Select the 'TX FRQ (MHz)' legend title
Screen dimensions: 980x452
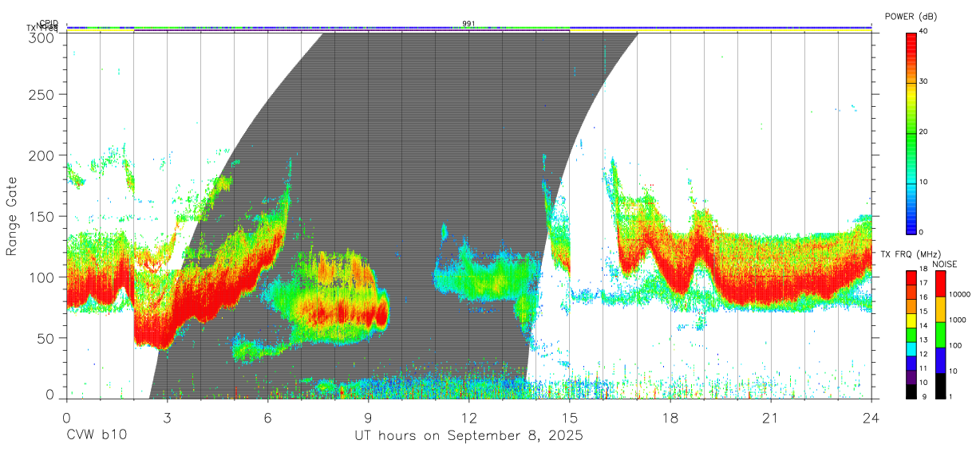[x=909, y=254]
